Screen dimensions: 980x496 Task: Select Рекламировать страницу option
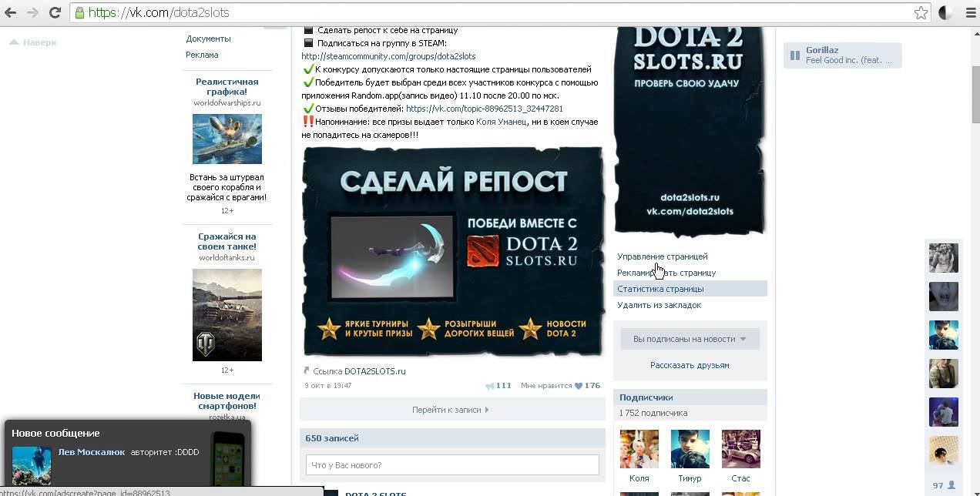tap(666, 273)
